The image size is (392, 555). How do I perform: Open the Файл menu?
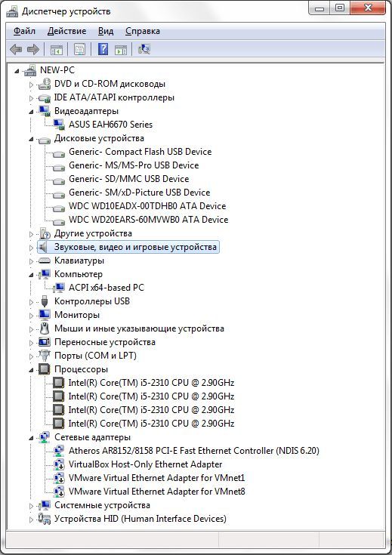(24, 31)
